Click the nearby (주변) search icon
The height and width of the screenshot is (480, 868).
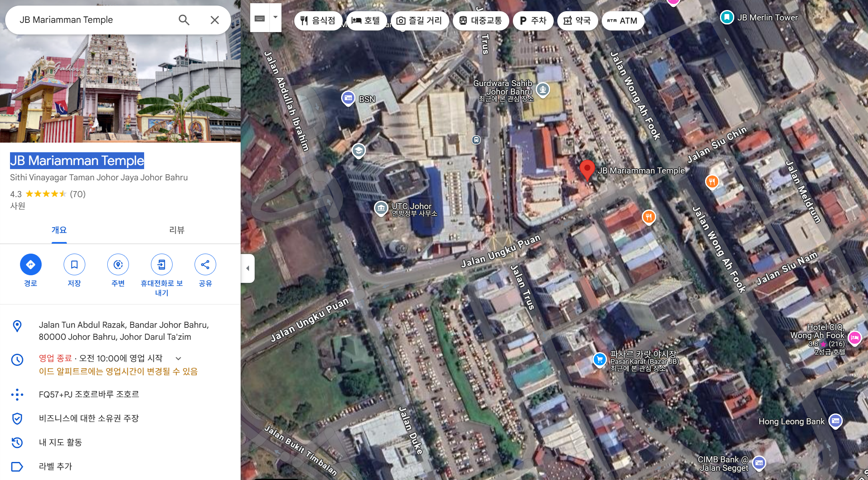coord(118,264)
